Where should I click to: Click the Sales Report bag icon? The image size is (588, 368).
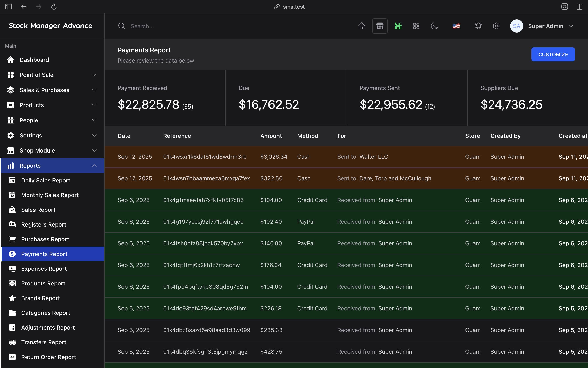(12, 210)
